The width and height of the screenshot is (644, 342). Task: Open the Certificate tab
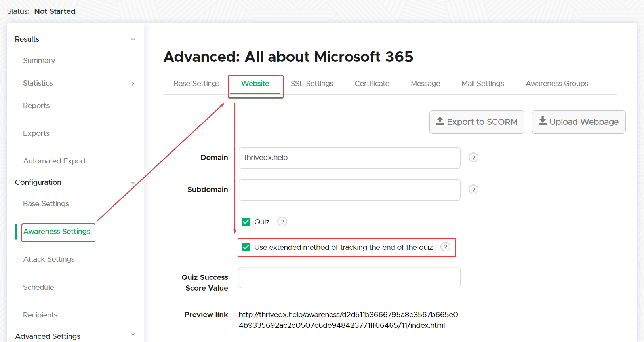pos(372,84)
